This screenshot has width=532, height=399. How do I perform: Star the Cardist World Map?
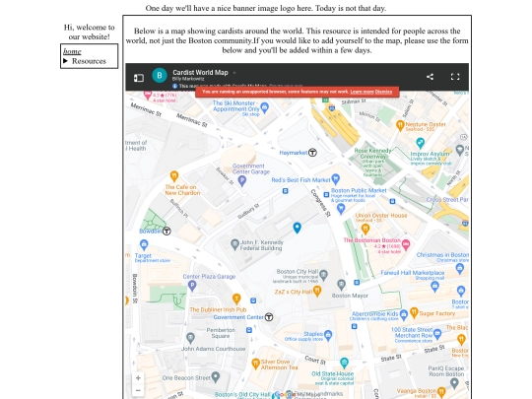[x=234, y=73]
